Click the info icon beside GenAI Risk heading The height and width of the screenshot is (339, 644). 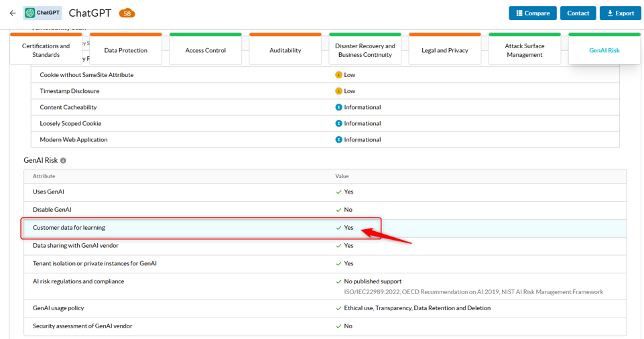point(63,161)
